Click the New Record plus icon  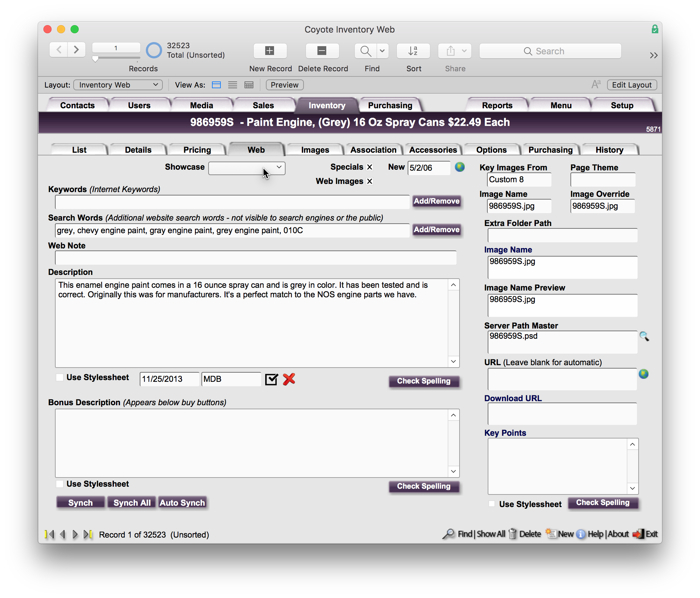coord(270,51)
